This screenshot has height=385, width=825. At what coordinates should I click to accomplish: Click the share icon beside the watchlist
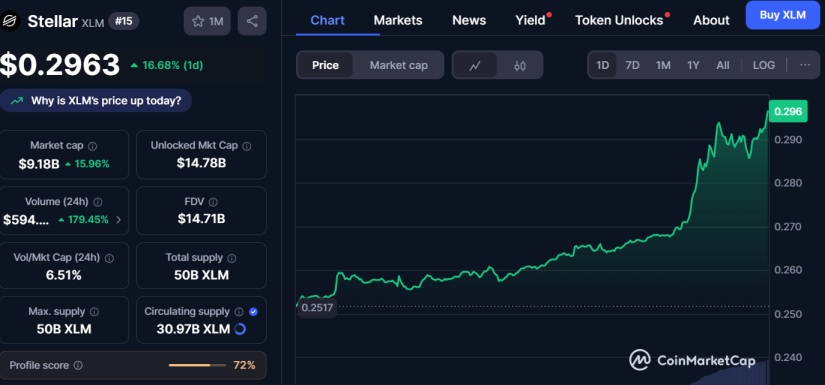point(252,22)
